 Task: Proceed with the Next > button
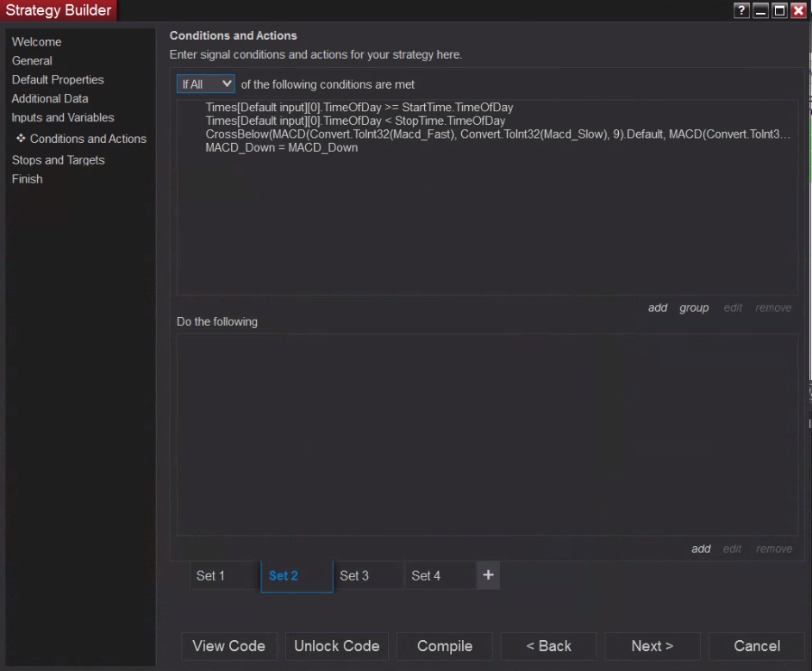652,646
